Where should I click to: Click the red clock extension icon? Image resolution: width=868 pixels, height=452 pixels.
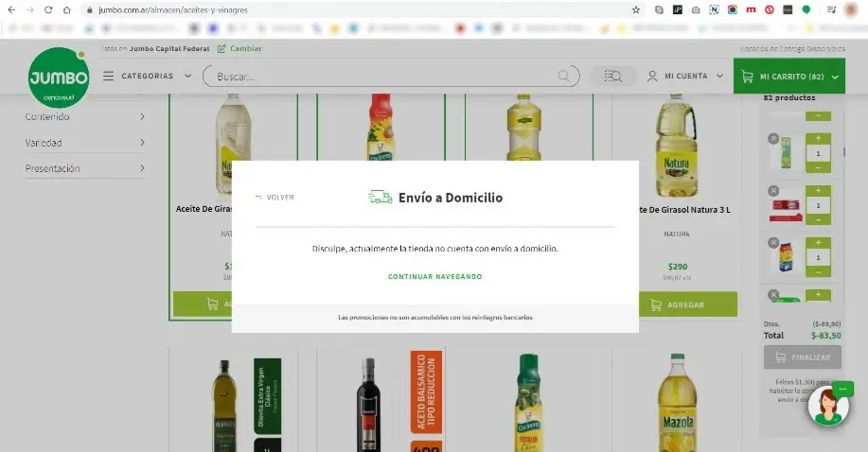tap(770, 10)
